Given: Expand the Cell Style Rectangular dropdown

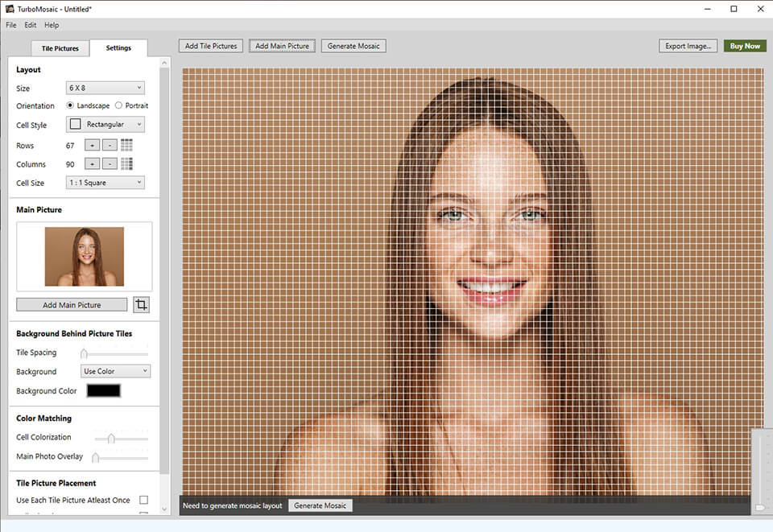Looking at the screenshot, I should pyautogui.click(x=105, y=125).
